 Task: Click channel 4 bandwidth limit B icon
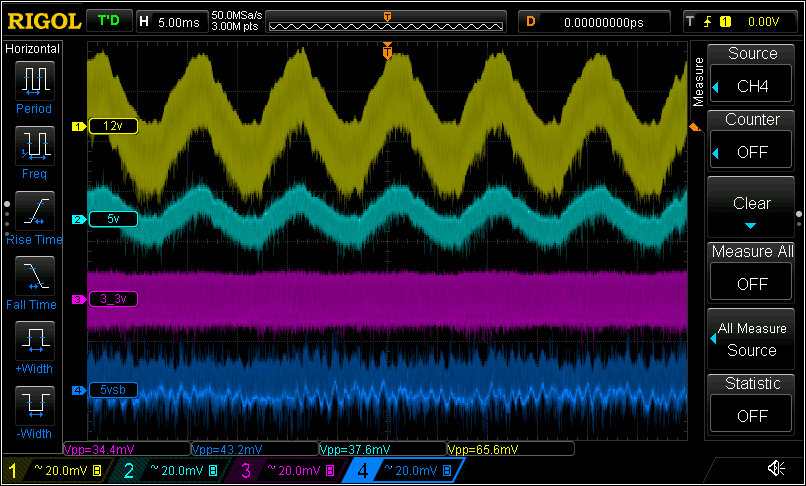(447, 470)
